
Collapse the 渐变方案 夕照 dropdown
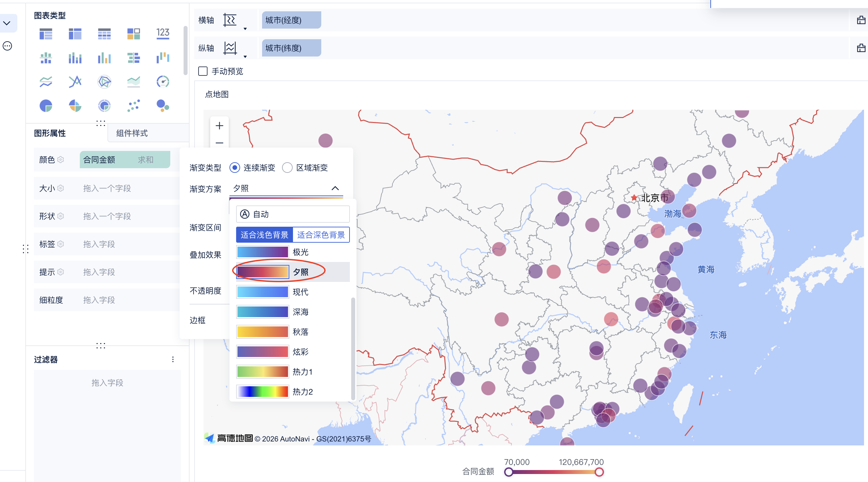click(335, 188)
